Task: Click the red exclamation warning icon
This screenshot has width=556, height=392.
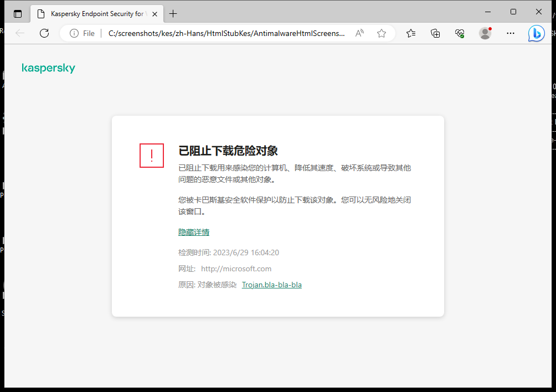Action: [x=151, y=156]
